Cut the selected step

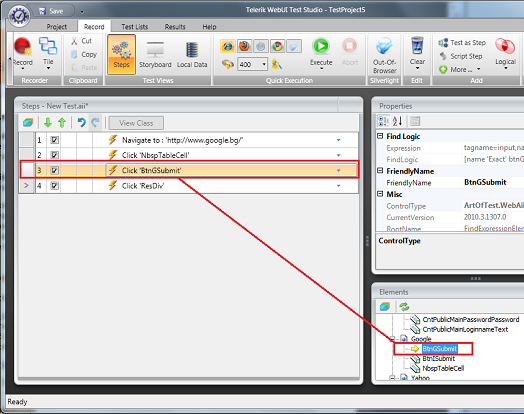(82, 41)
